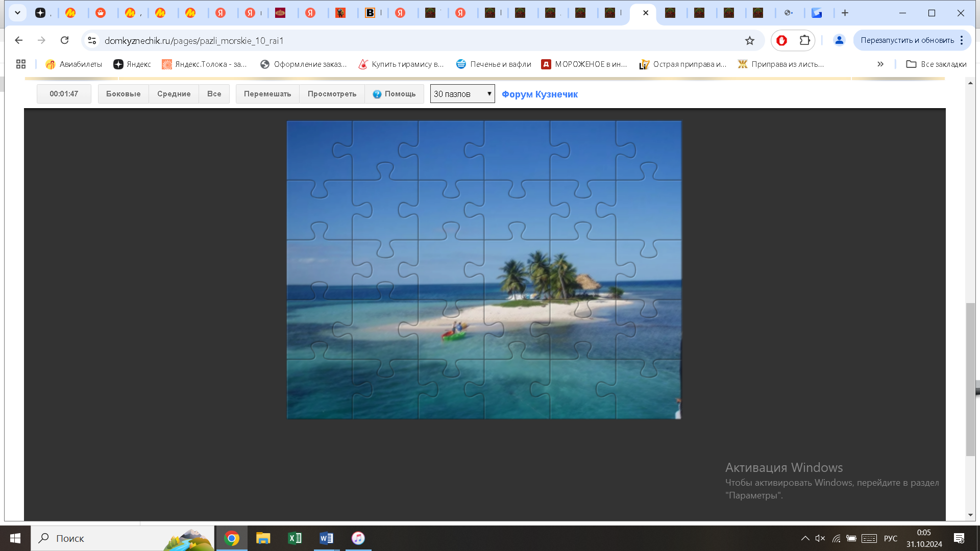Show edge pieces with Боковые button

(x=123, y=94)
